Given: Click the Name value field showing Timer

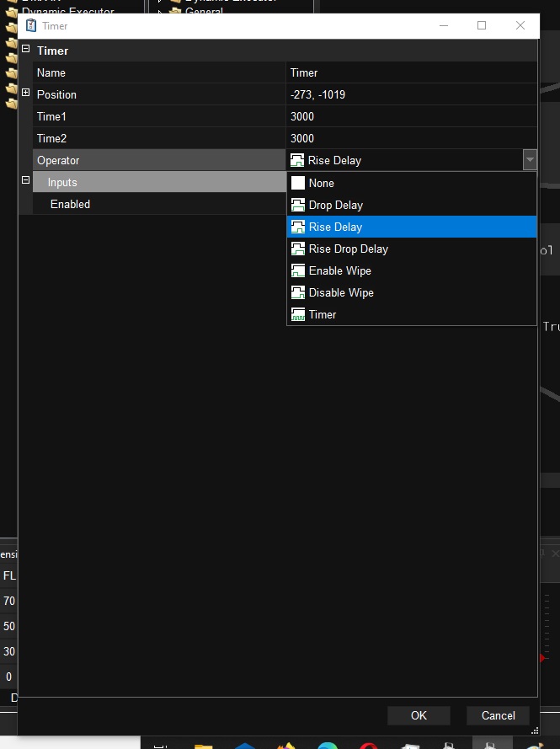Looking at the screenshot, I should [x=411, y=72].
